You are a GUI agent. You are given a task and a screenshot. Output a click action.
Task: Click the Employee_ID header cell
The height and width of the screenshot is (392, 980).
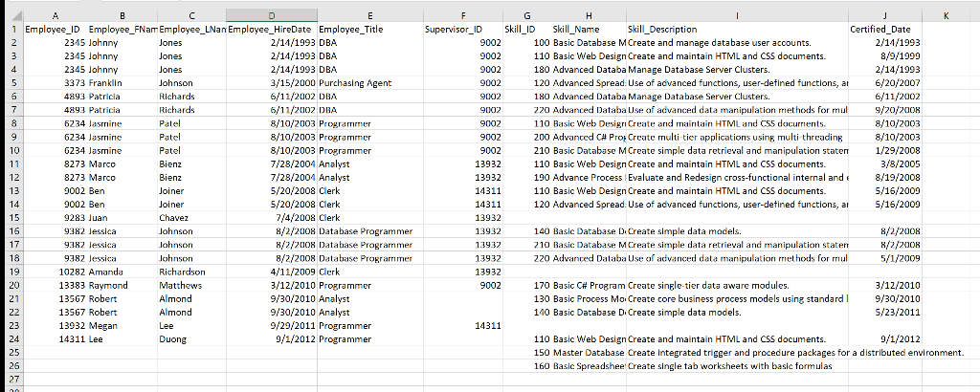[x=56, y=30]
